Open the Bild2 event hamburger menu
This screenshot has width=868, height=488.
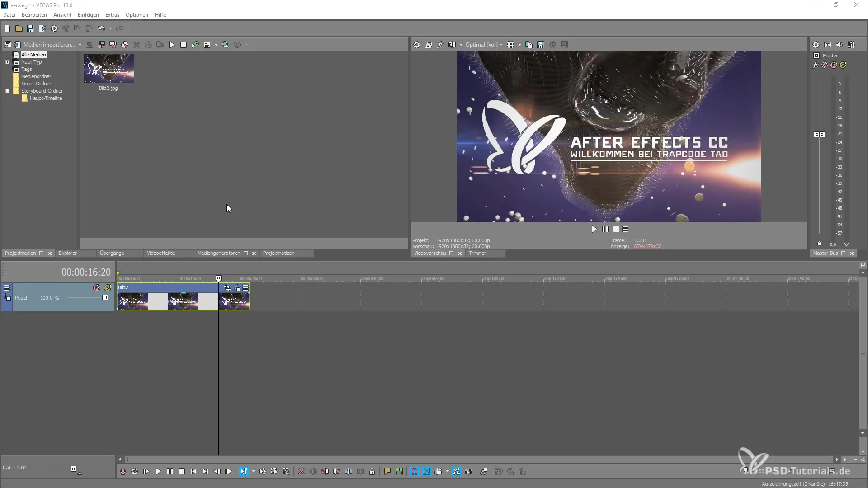point(245,288)
